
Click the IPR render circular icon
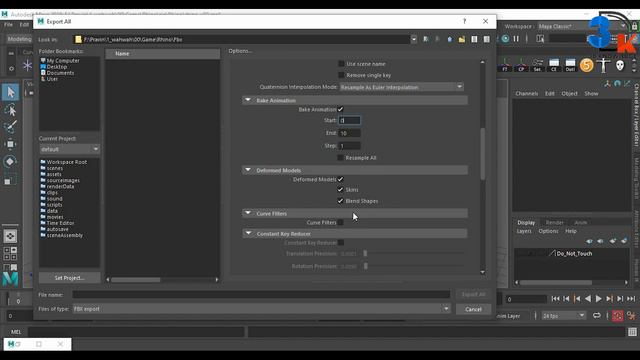(505, 39)
